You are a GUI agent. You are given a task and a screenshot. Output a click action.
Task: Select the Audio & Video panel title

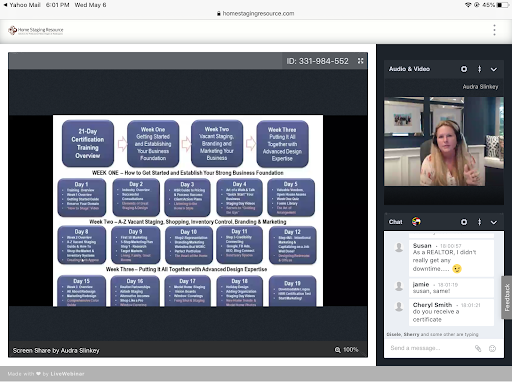click(409, 69)
